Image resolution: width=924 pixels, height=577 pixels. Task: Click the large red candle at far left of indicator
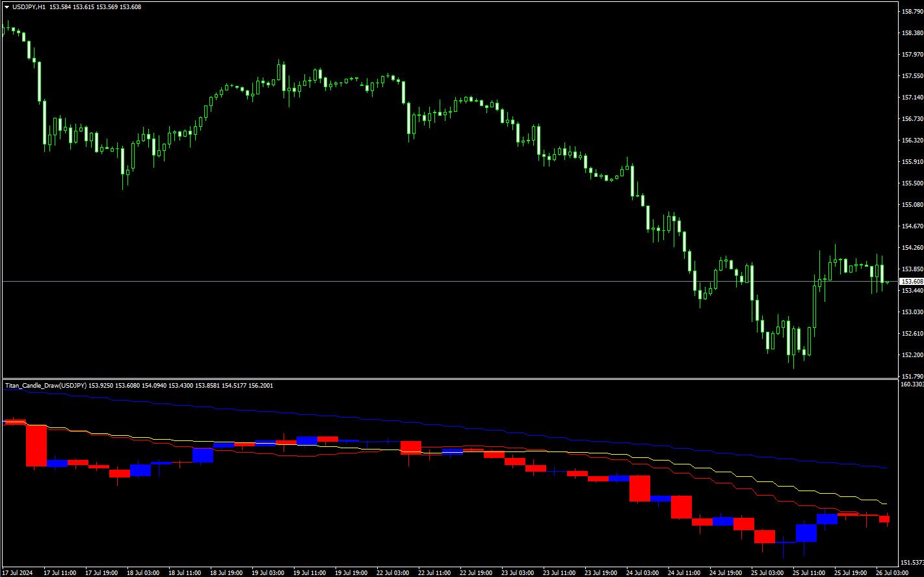tap(36, 445)
